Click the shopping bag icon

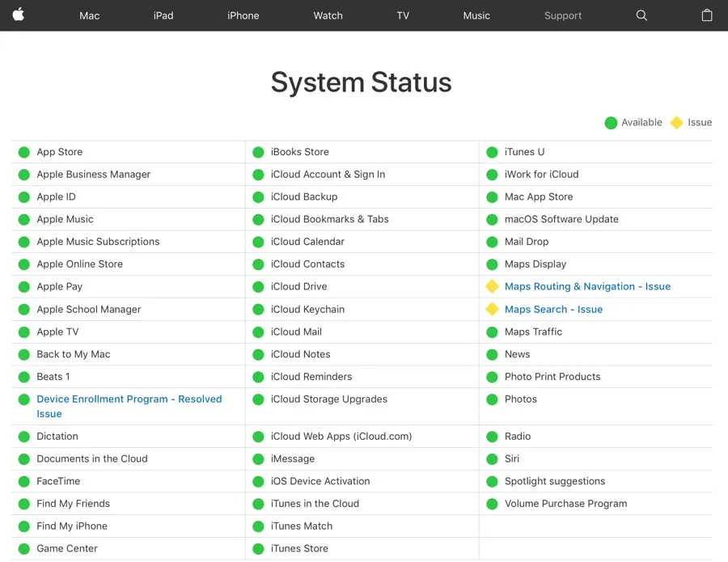point(708,15)
